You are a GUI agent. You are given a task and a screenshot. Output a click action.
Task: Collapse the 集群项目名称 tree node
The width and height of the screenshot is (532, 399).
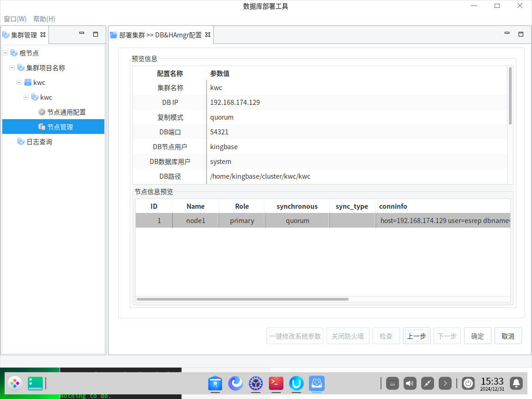pos(12,68)
